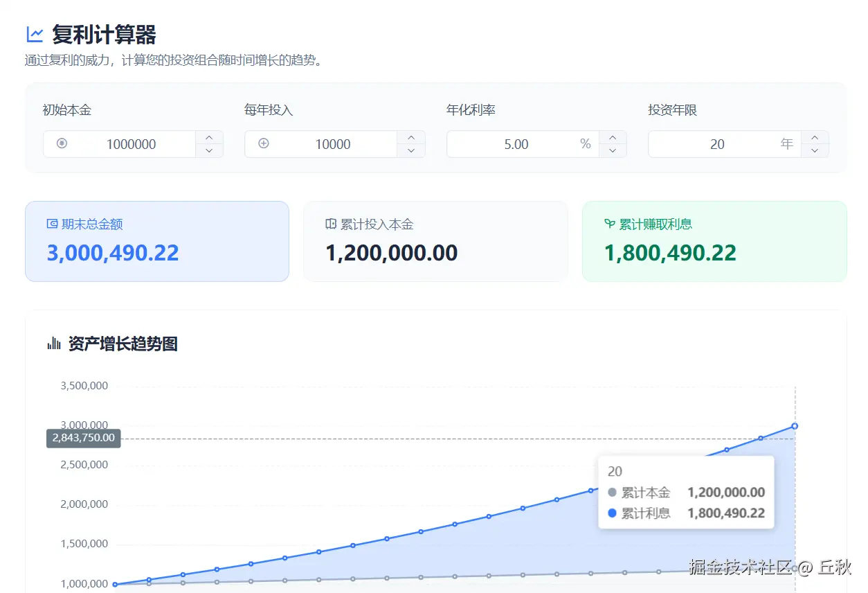
Task: Click the coin icon inside the 初始本金 field
Action: pos(61,143)
